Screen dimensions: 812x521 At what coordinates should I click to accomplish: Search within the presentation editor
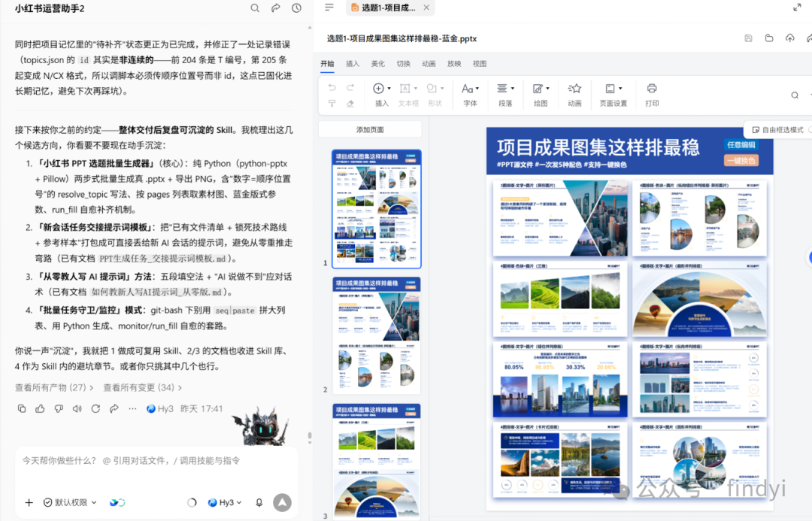click(795, 95)
